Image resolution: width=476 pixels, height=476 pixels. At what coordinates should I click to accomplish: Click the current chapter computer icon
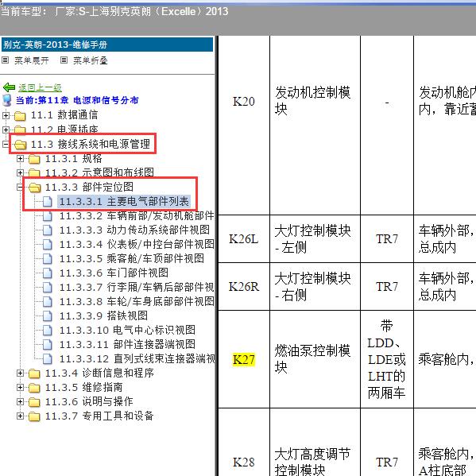click(x=6, y=100)
